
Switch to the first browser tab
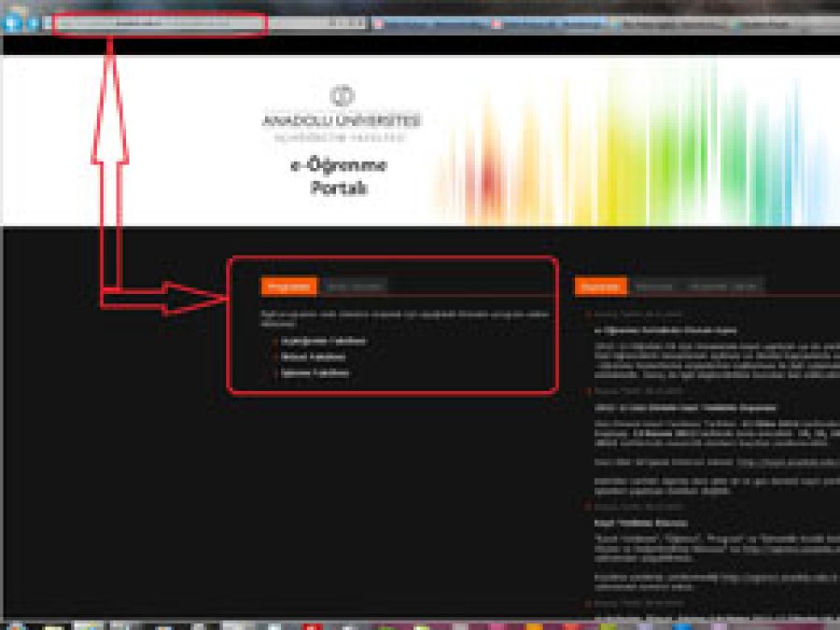click(433, 24)
